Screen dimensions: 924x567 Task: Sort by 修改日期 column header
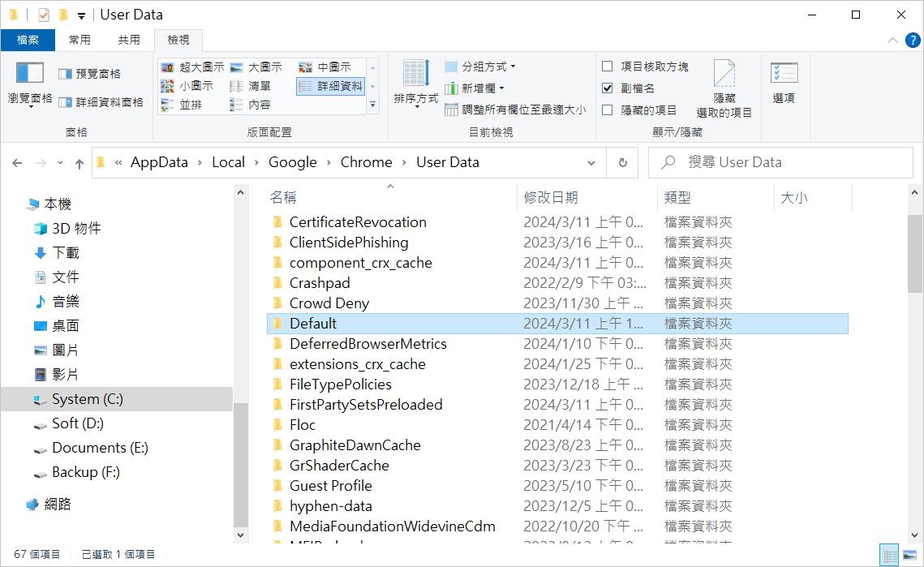click(587, 197)
